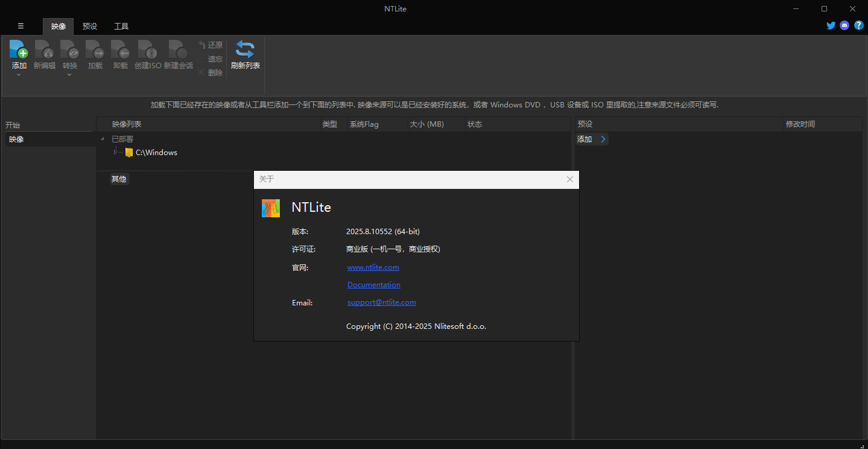This screenshot has width=868, height=449.
Task: Expand the C:\Windows tree item
Action: tap(115, 152)
